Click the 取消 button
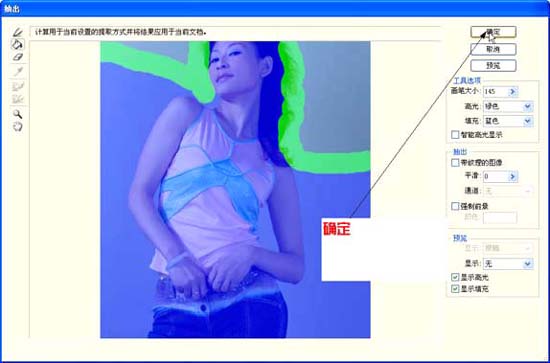550x363 pixels. click(x=493, y=49)
